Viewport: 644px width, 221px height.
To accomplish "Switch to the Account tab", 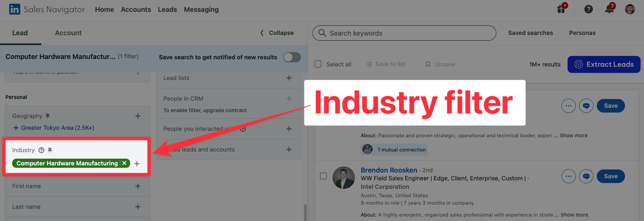I will click(x=68, y=33).
